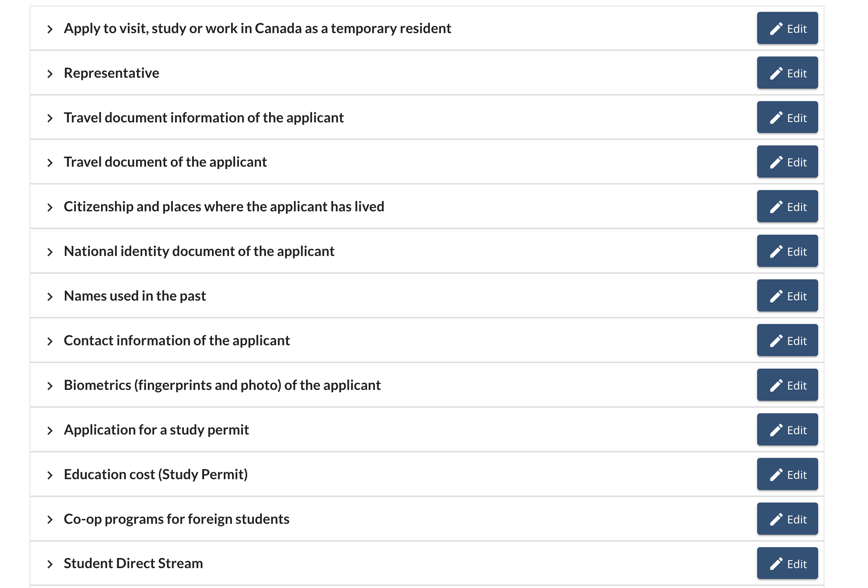Viewport: 868px width, 588px height.
Task: Expand Application for a study permit chevron
Action: tap(50, 430)
